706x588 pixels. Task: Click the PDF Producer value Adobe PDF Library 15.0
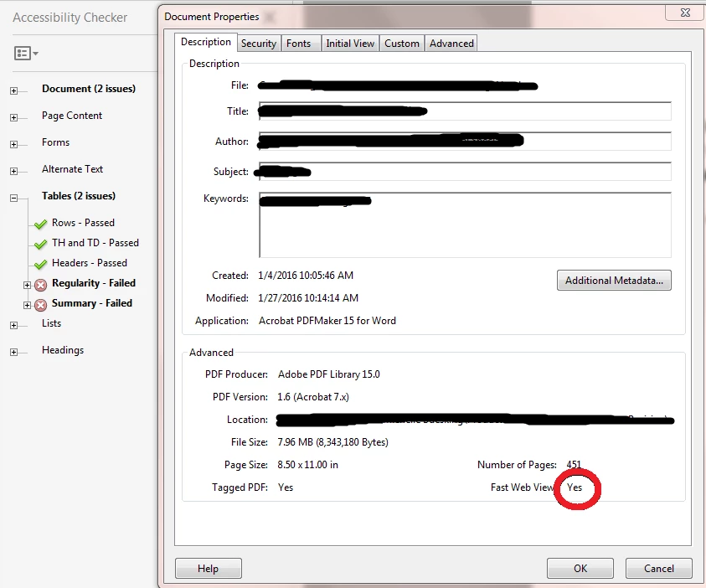(x=328, y=374)
